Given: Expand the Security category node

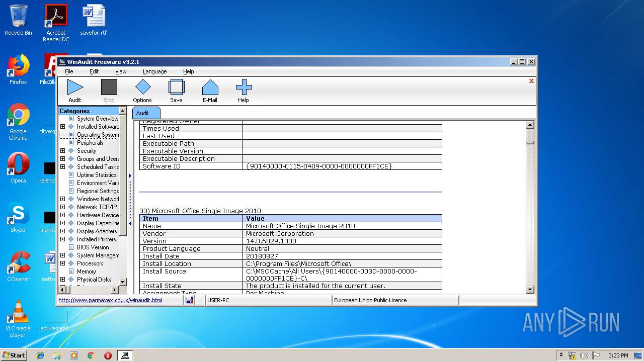Looking at the screenshot, I should click(x=62, y=151).
